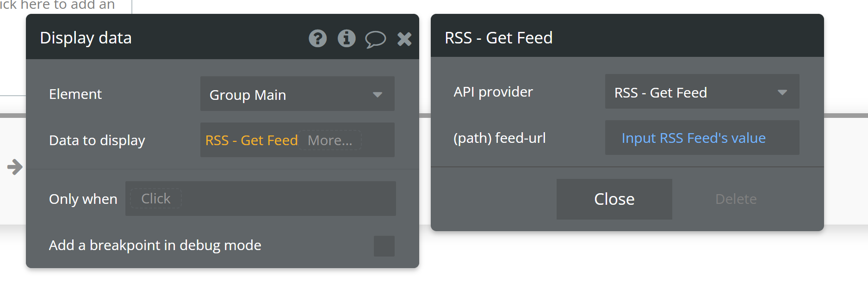This screenshot has height=294, width=868.
Task: Click More... in Data to display
Action: point(330,140)
